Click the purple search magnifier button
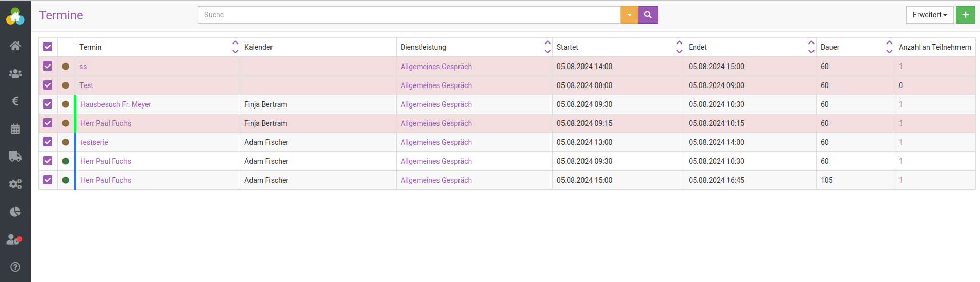Image resolution: width=980 pixels, height=282 pixels. 648,15
